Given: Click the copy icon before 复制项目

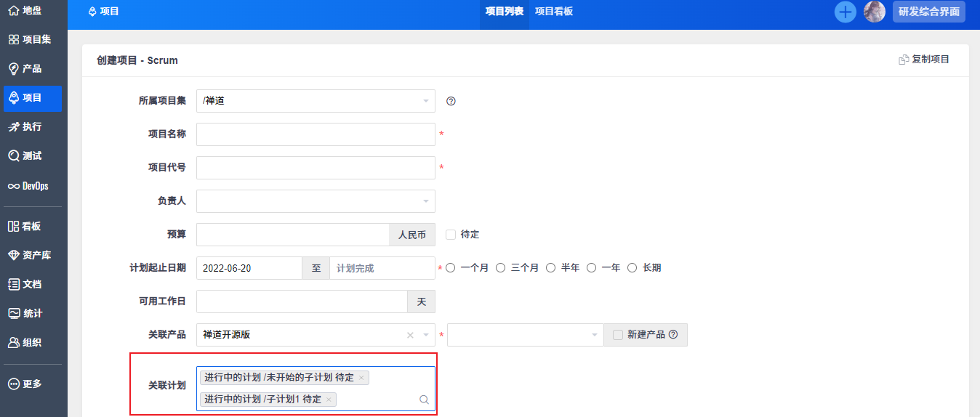Looking at the screenshot, I should [904, 60].
